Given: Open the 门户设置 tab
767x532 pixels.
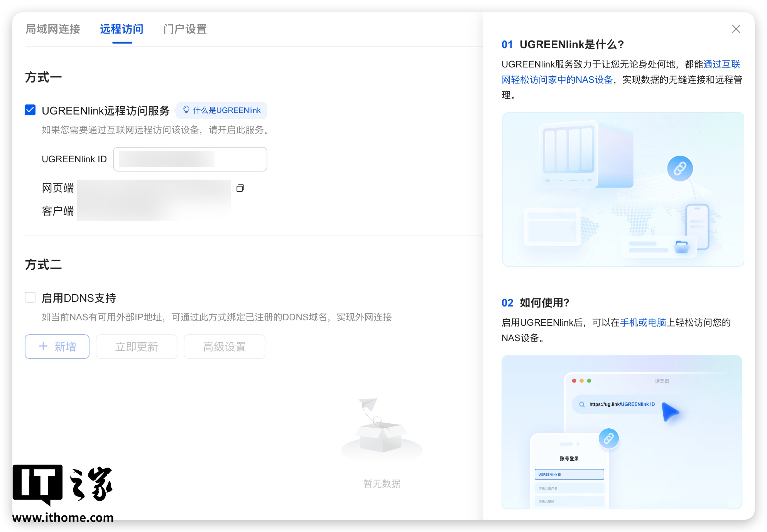Looking at the screenshot, I should point(185,29).
